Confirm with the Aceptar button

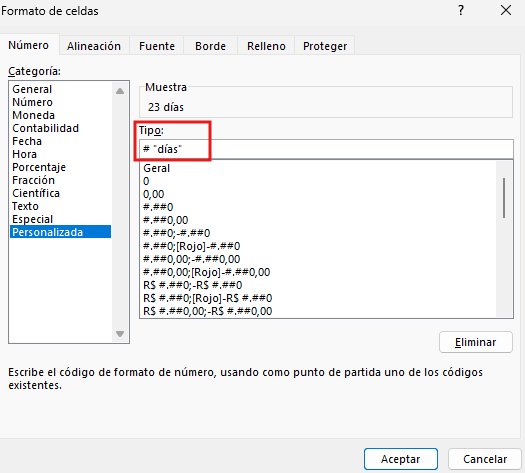(401, 459)
